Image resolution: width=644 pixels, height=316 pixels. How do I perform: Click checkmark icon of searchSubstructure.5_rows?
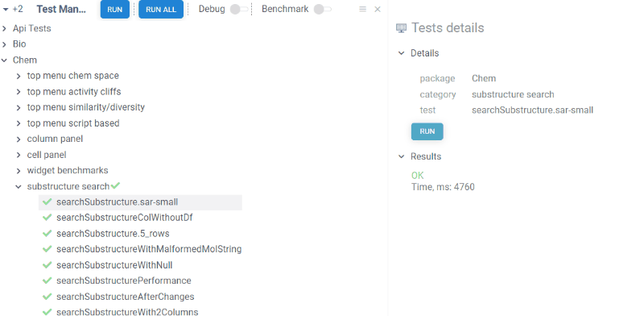point(47,233)
